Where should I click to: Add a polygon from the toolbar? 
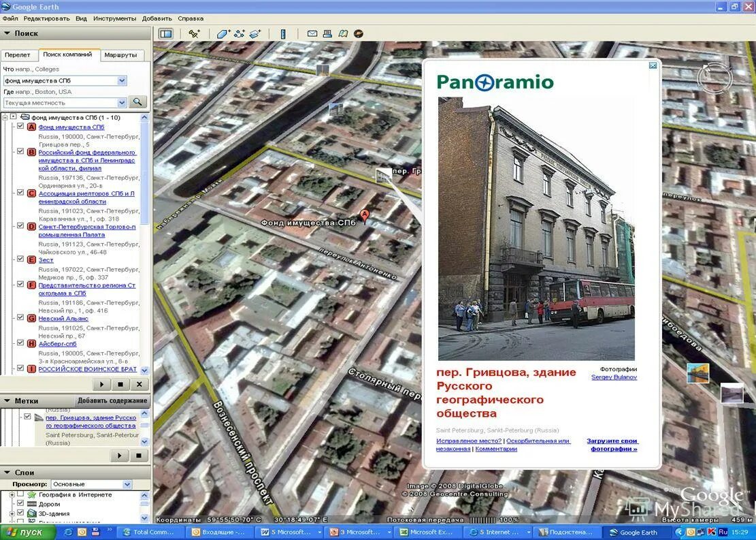223,34
